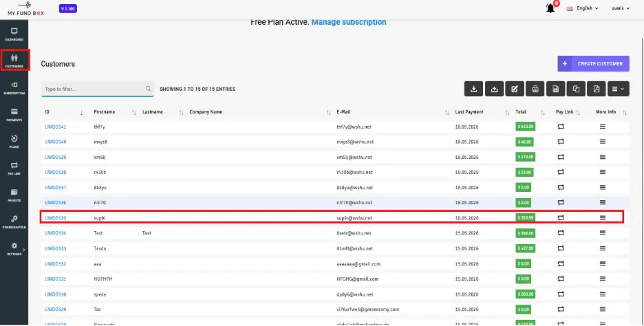Open the Subscription sidebar section
This screenshot has height=326, width=644.
pos(14,88)
